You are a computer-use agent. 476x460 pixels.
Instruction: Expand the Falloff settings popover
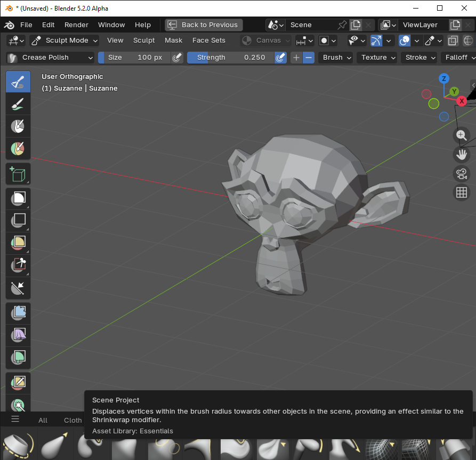459,58
